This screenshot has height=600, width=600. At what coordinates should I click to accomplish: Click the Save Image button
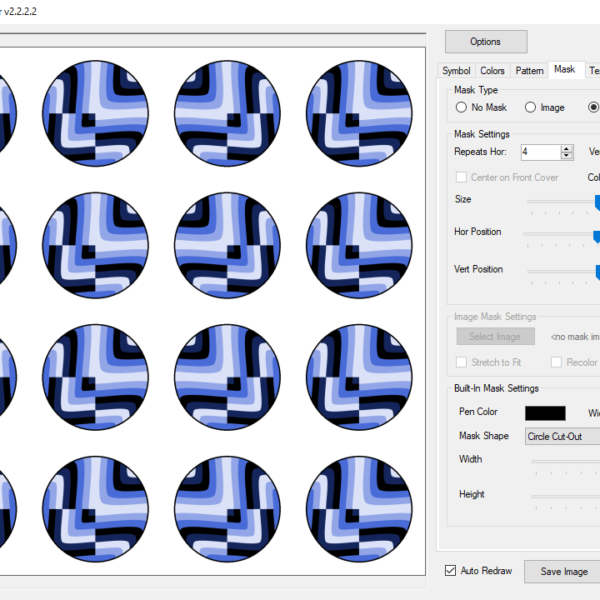click(x=562, y=572)
